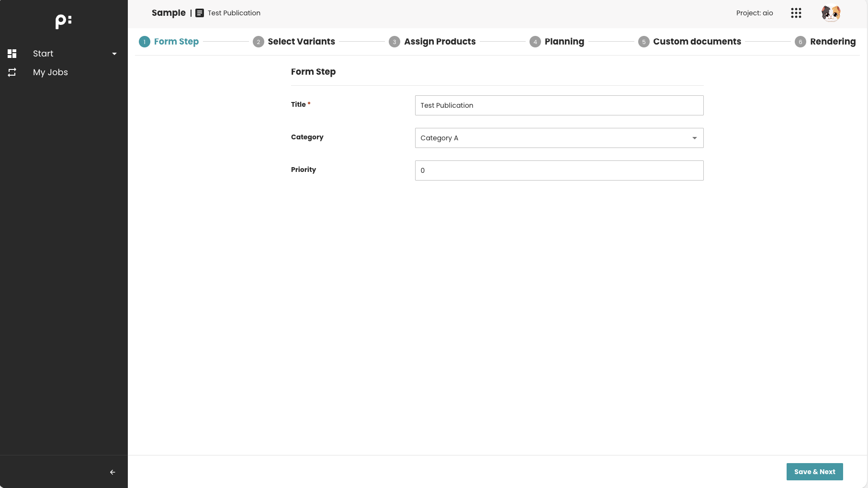
Task: Go to Select Variants step
Action: (301, 42)
